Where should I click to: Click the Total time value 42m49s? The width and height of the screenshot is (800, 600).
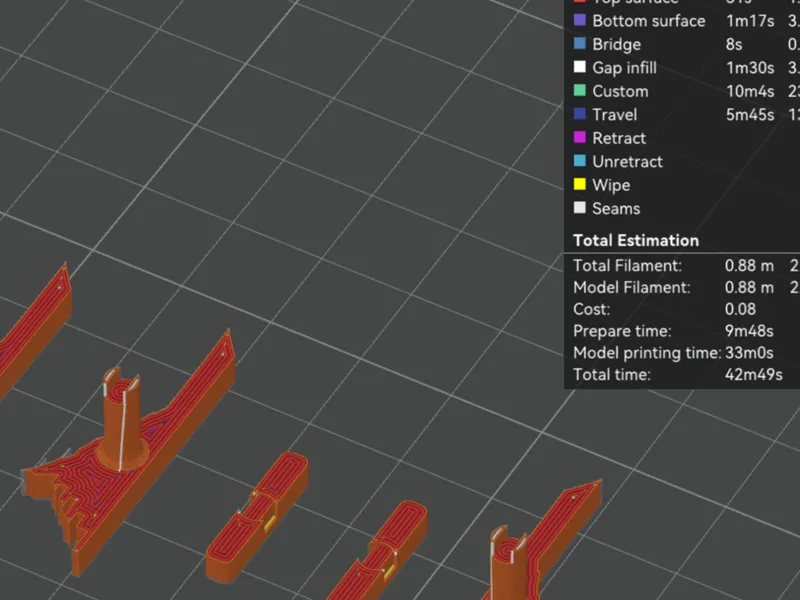click(x=754, y=375)
